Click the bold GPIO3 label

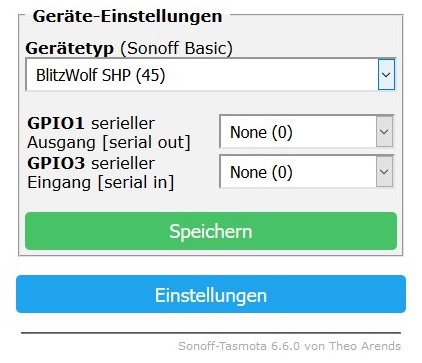pos(56,163)
